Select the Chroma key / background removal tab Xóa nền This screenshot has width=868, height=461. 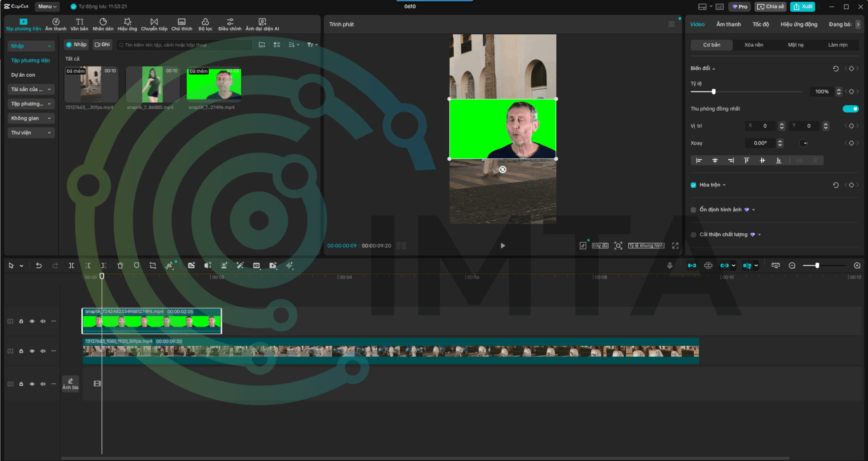tap(754, 45)
